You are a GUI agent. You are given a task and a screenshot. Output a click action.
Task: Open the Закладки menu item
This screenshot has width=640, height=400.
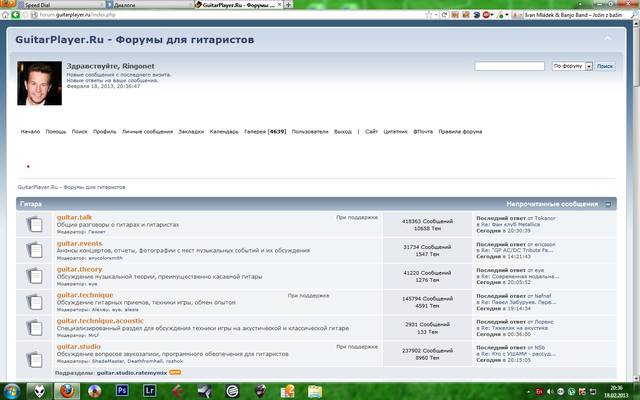pyautogui.click(x=191, y=131)
